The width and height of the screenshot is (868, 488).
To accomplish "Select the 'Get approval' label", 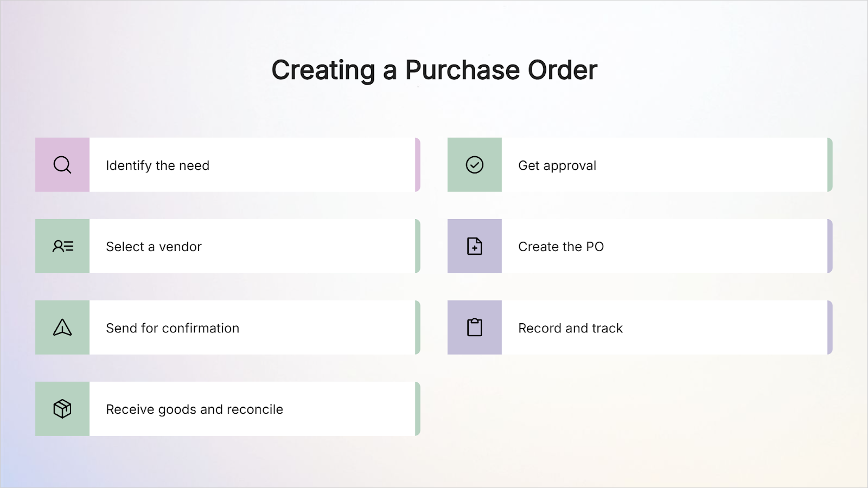I will (557, 165).
